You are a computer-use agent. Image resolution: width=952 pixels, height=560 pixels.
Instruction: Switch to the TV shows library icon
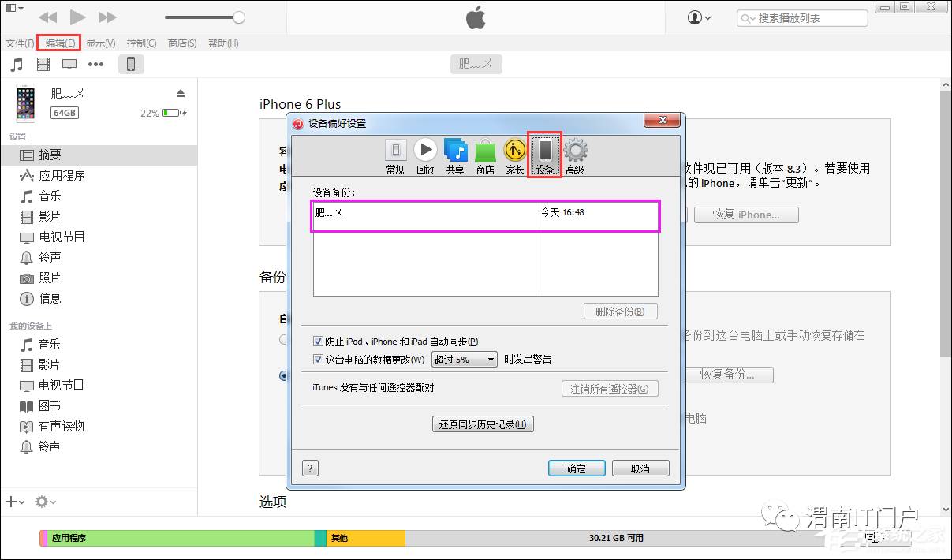coord(69,65)
